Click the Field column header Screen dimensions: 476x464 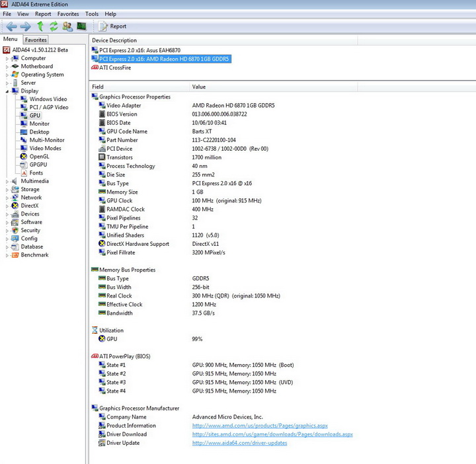pos(140,87)
